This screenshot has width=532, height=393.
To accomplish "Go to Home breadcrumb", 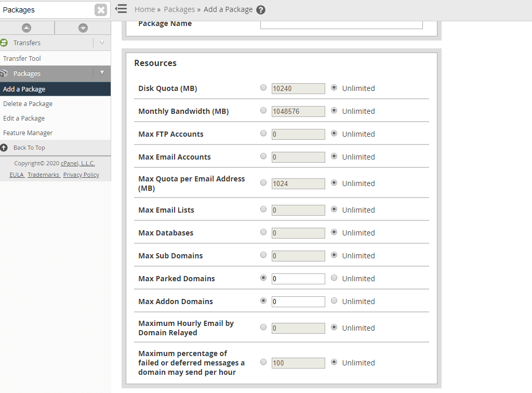I will pyautogui.click(x=144, y=9).
